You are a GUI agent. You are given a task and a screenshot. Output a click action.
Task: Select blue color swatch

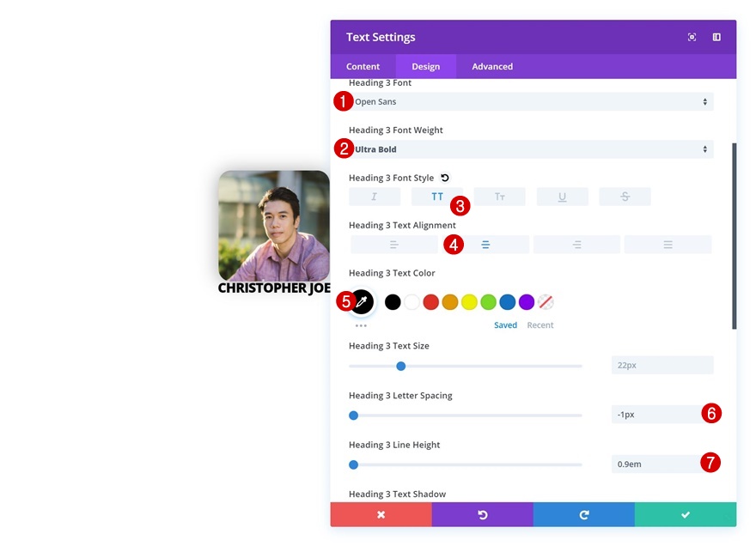507,302
